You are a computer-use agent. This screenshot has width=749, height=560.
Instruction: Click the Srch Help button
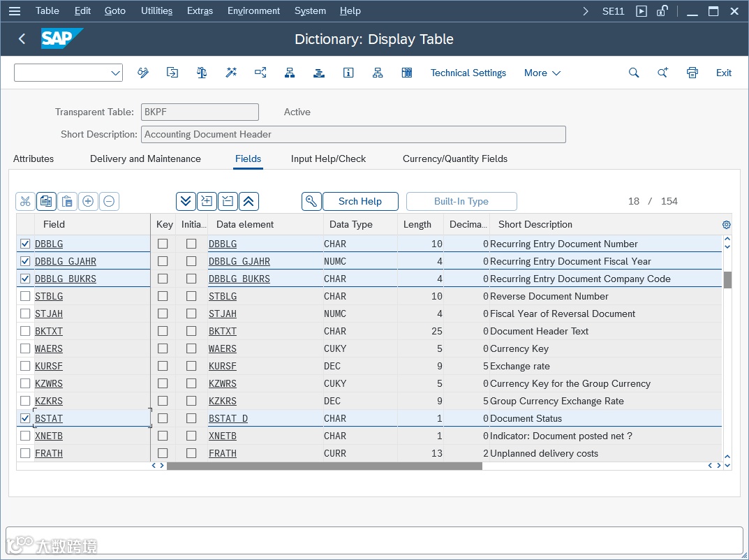click(360, 202)
